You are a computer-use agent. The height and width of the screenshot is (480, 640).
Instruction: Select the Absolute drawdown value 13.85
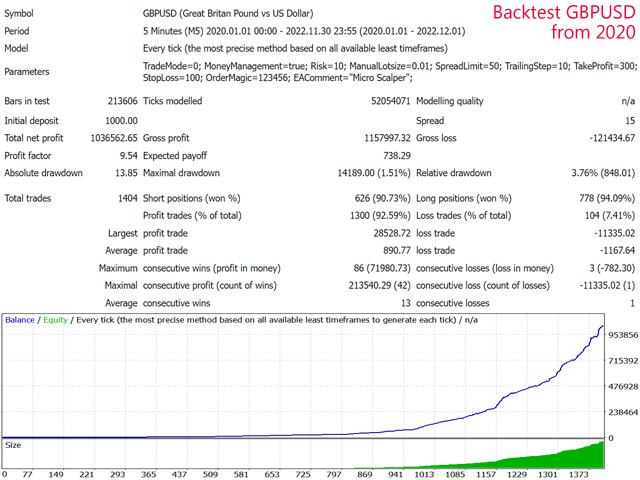coord(126,173)
